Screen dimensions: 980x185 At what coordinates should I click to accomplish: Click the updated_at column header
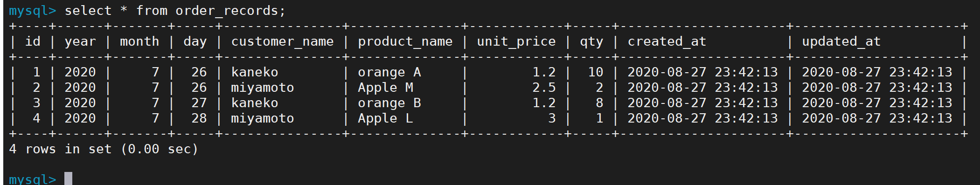(x=841, y=41)
